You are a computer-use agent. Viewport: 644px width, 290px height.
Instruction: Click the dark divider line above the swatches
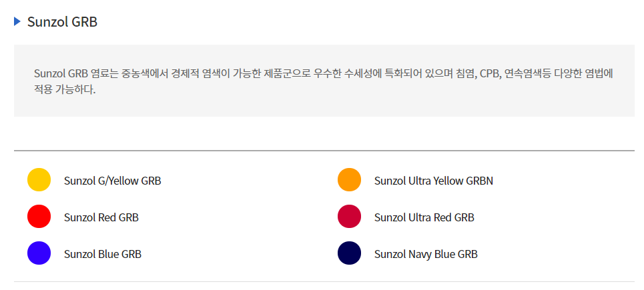click(x=324, y=151)
